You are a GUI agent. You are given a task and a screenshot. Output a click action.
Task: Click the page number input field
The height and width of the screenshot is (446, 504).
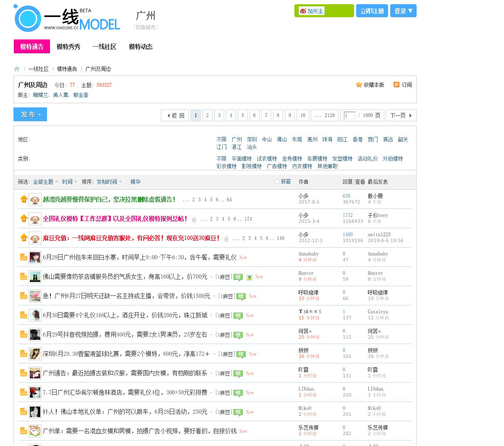(x=349, y=115)
